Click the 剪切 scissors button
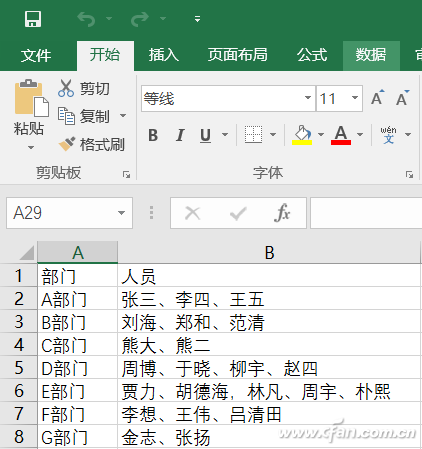 pos(84,89)
